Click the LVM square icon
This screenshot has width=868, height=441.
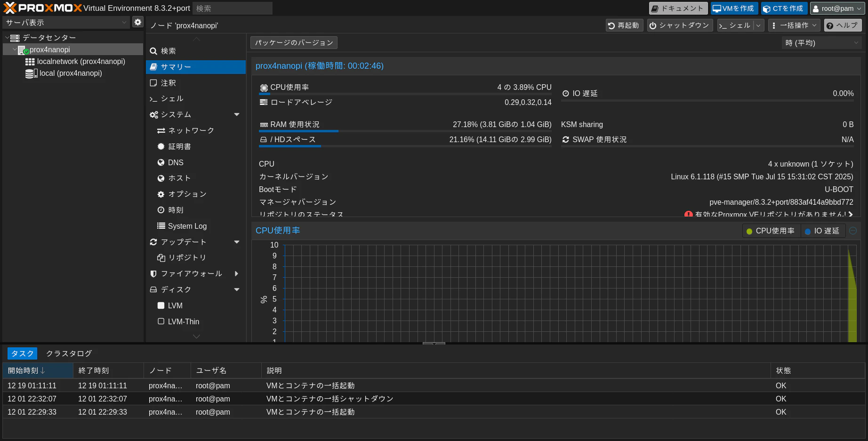161,305
